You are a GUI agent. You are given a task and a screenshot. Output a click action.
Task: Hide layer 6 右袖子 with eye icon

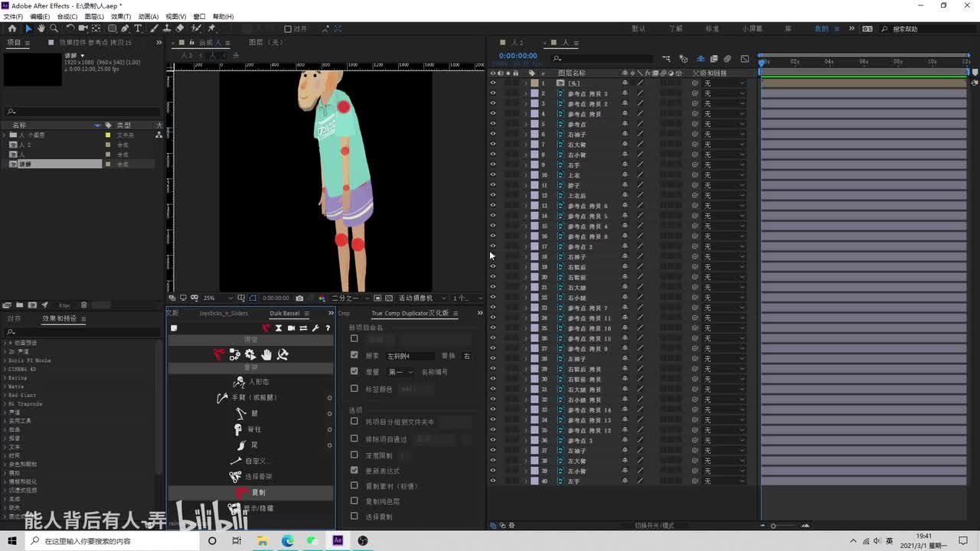pos(492,134)
